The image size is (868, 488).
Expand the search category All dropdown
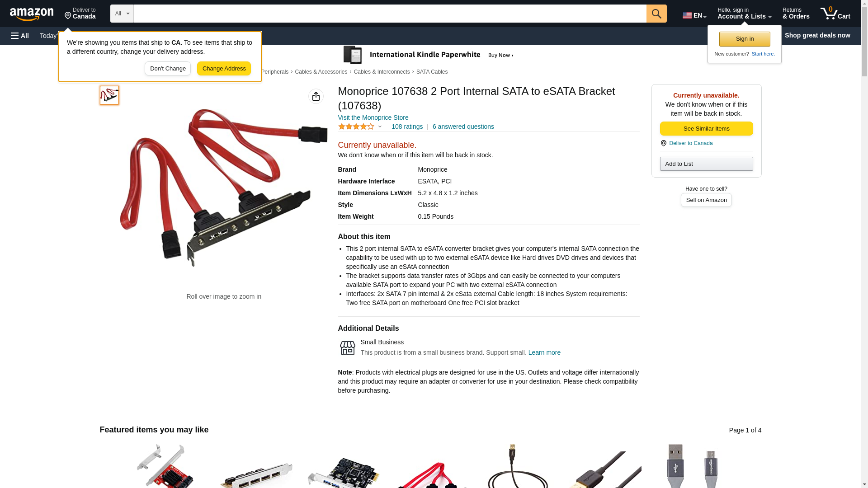[122, 14]
